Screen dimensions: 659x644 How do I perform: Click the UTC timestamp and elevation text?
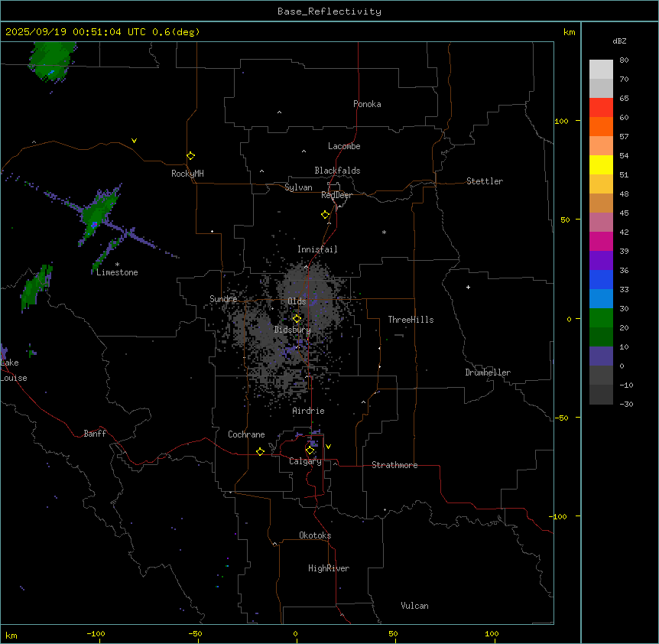(x=102, y=31)
